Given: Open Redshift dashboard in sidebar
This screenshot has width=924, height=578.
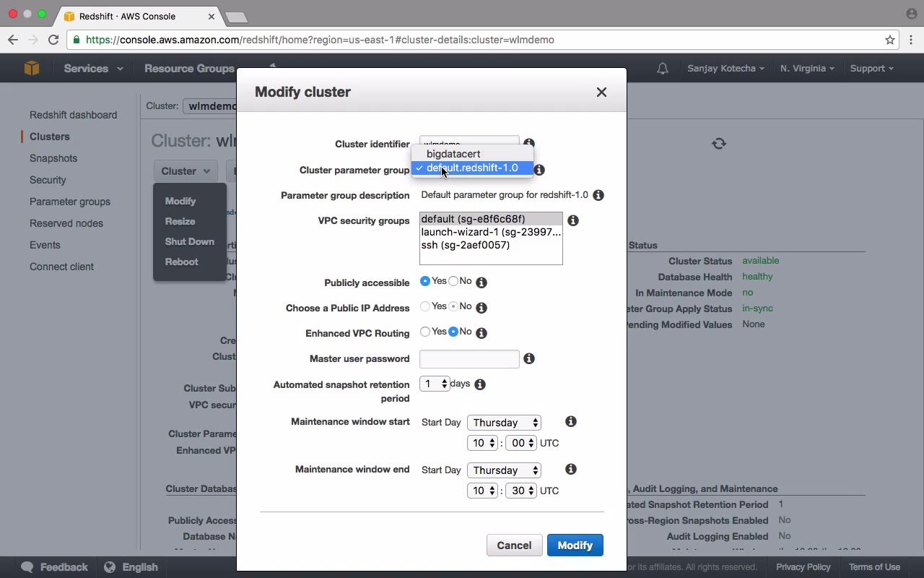Looking at the screenshot, I should tap(73, 115).
